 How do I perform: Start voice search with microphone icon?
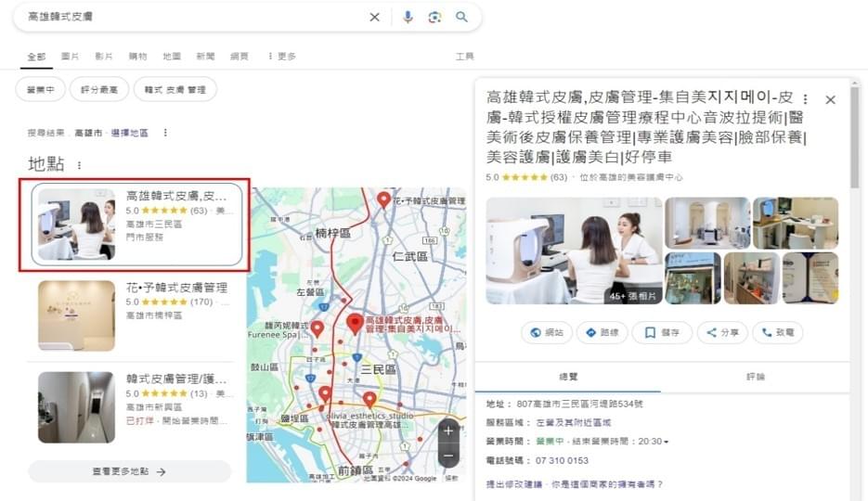click(408, 17)
